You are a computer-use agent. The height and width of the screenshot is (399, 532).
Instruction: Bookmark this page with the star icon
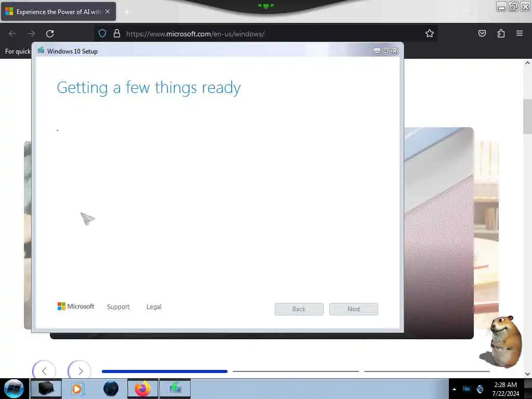[430, 33]
